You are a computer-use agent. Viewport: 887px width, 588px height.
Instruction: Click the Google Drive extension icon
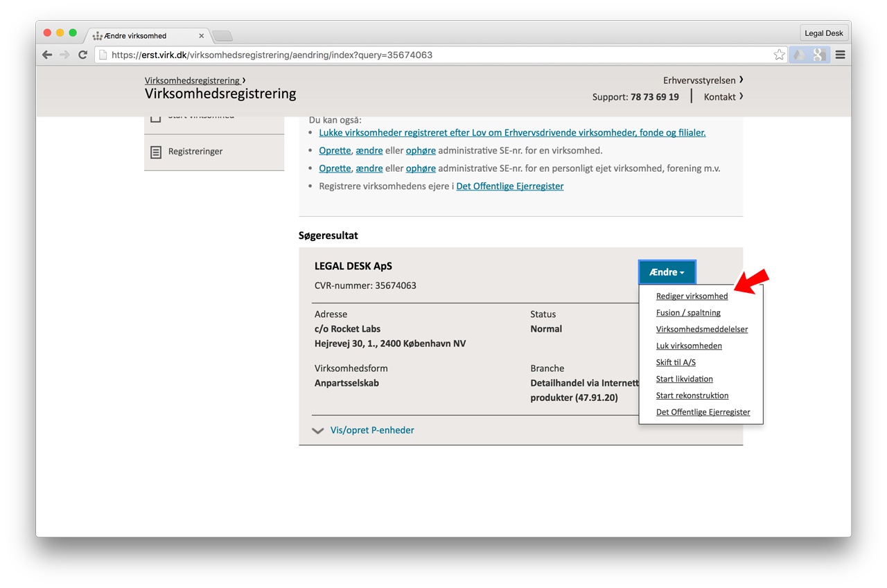click(800, 55)
